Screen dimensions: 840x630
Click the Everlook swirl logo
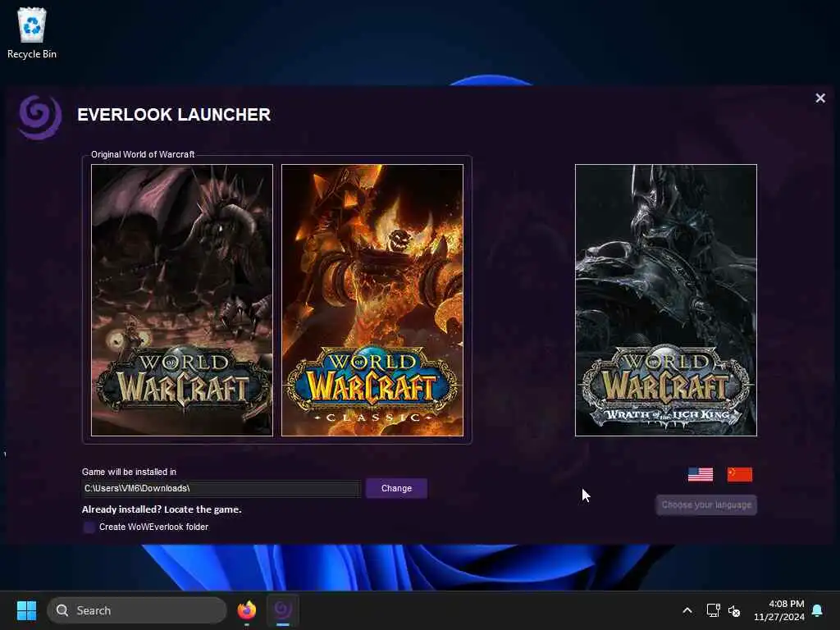point(39,116)
